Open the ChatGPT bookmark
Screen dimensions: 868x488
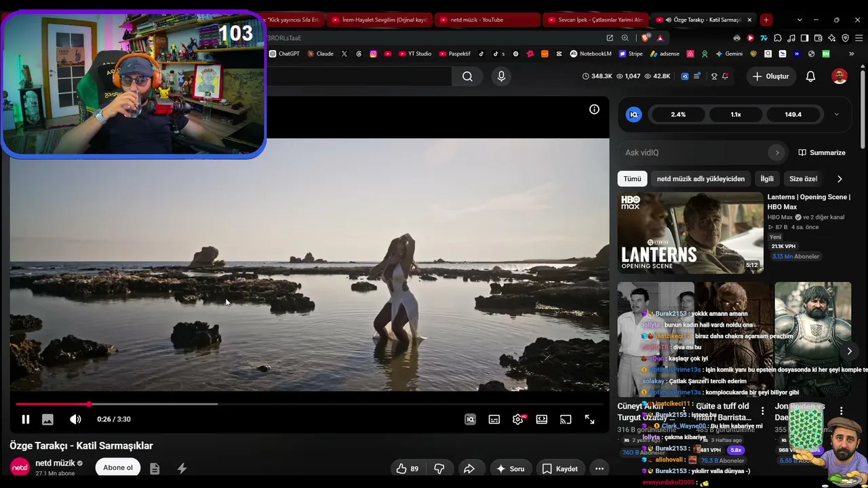click(x=284, y=54)
